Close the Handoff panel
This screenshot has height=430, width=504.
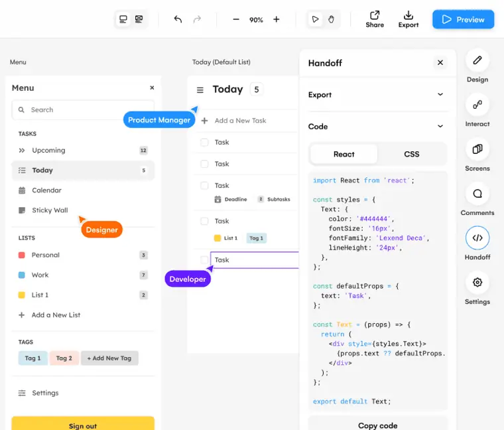point(440,62)
